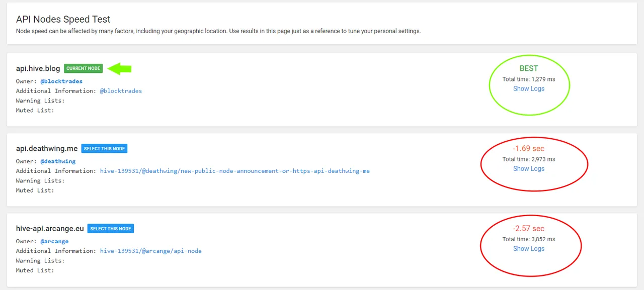Click the hive-api.arcange.eu node name

click(x=50, y=229)
